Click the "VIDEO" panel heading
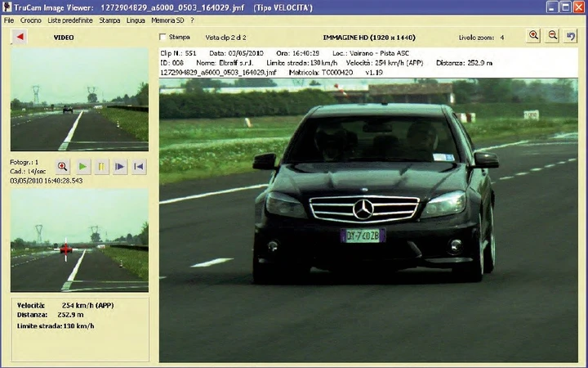The image size is (588, 368). click(x=64, y=38)
